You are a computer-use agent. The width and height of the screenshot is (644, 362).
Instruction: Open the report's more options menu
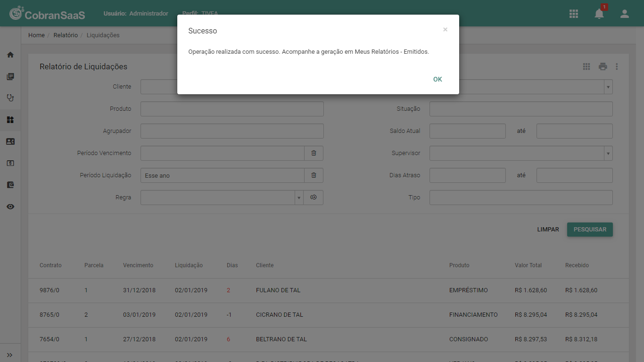[617, 66]
